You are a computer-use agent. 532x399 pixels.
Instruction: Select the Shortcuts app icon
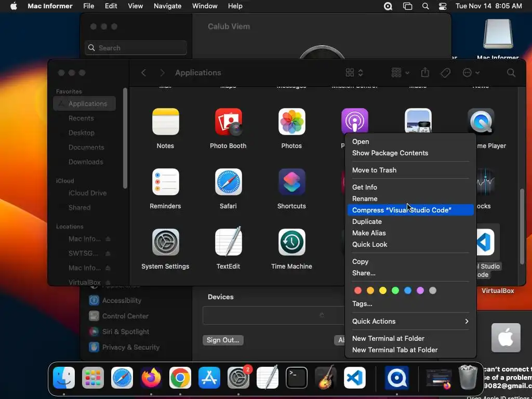coord(291,182)
